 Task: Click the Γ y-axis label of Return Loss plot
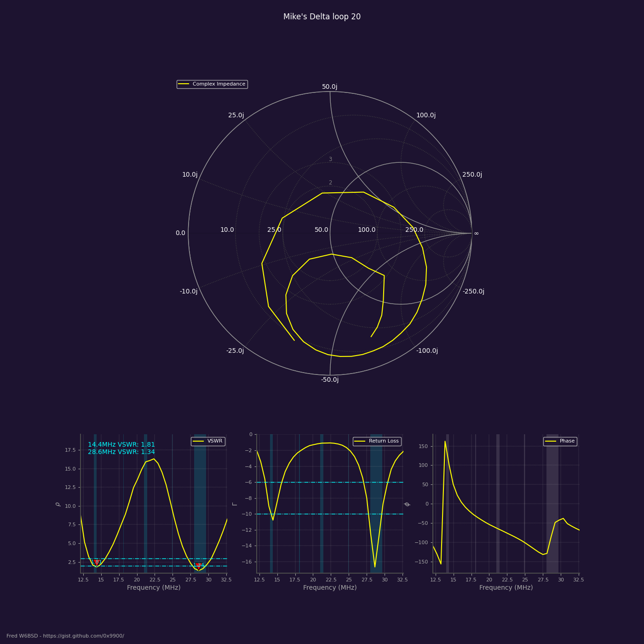pyautogui.click(x=235, y=504)
